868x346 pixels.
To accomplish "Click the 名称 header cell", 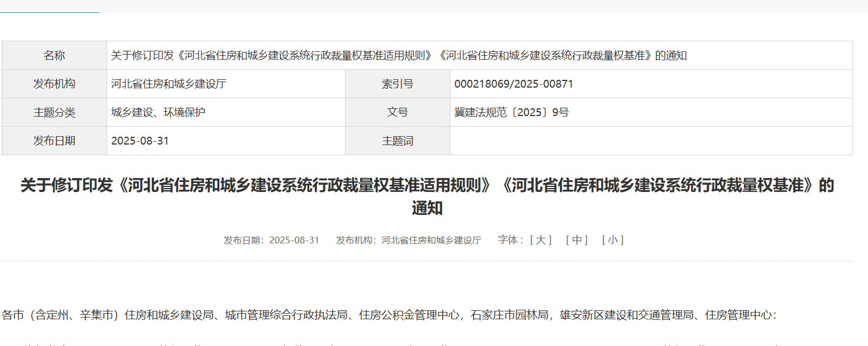I will [x=54, y=55].
